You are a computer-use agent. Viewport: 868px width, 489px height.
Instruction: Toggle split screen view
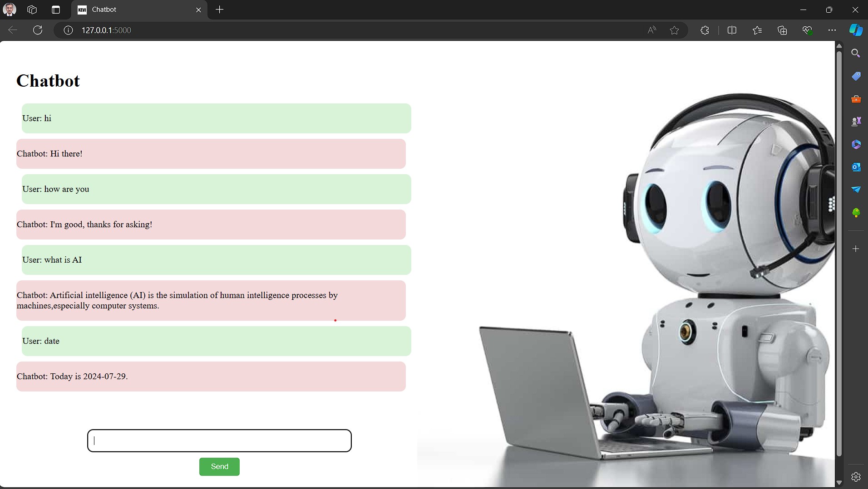[x=732, y=30]
